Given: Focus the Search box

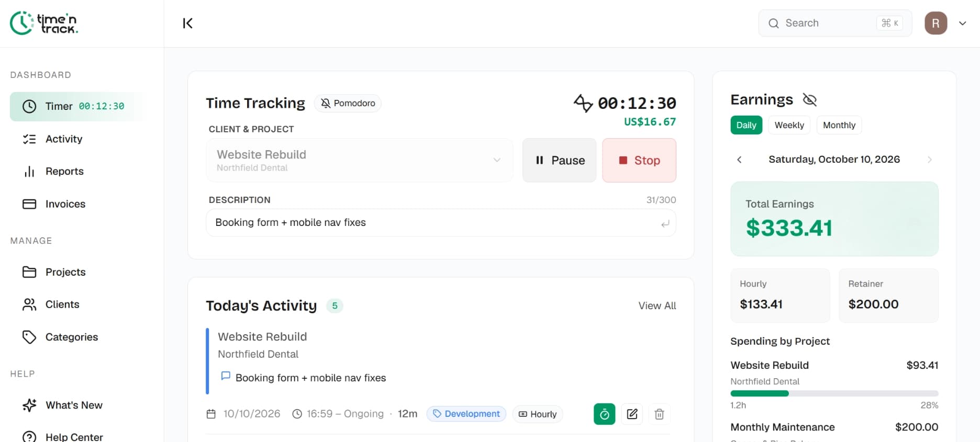Looking at the screenshot, I should [x=835, y=23].
